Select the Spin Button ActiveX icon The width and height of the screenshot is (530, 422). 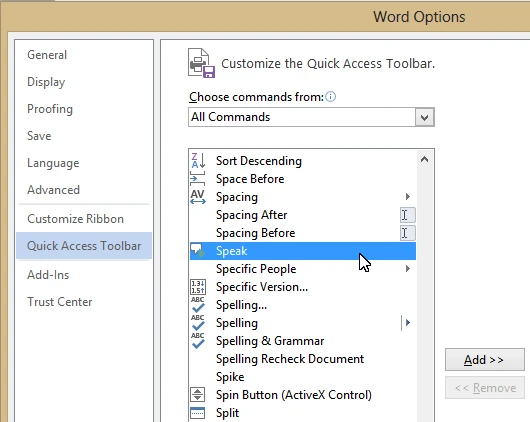[x=198, y=395]
